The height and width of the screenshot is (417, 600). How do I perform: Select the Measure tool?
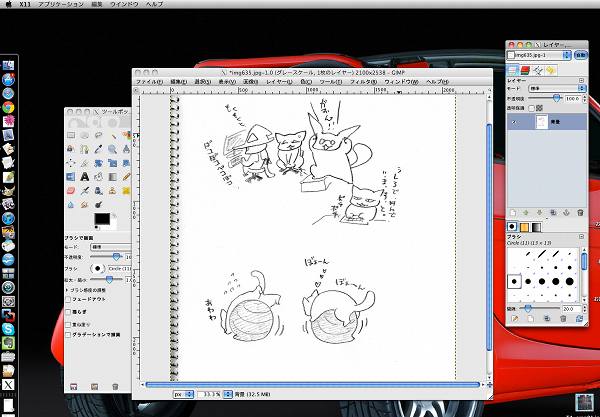click(126, 149)
